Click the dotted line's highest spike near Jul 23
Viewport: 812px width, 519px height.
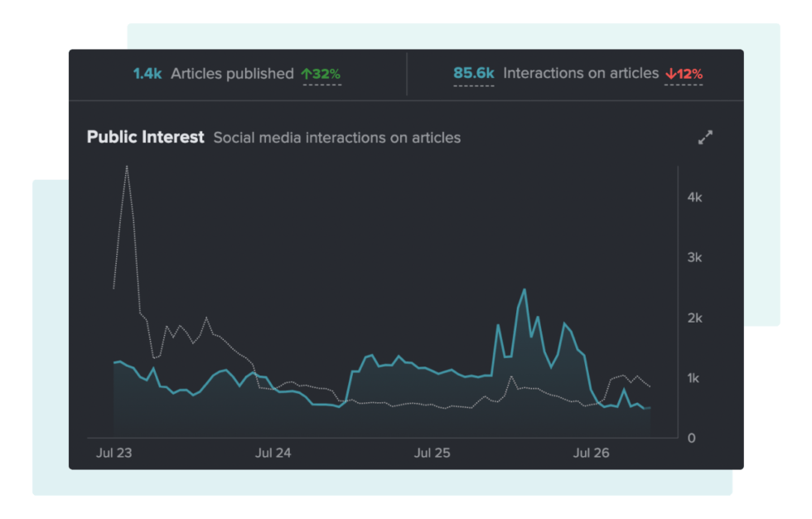126,166
